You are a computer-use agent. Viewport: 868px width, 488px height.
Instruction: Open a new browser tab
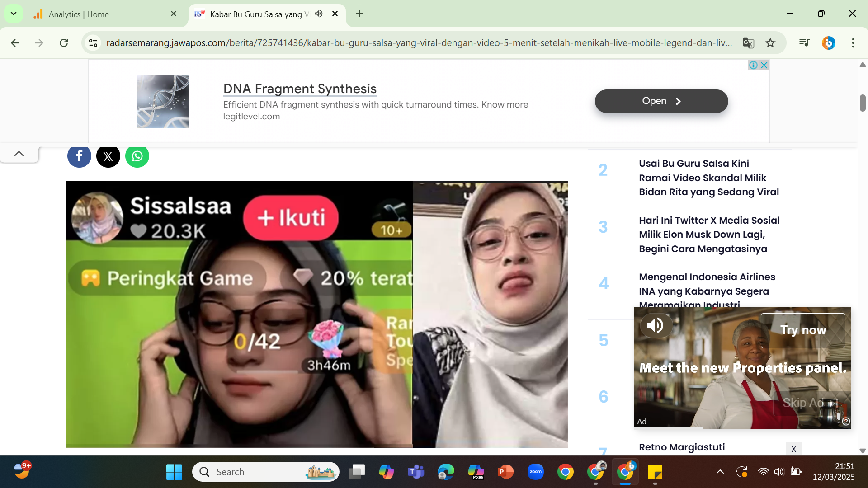click(359, 14)
